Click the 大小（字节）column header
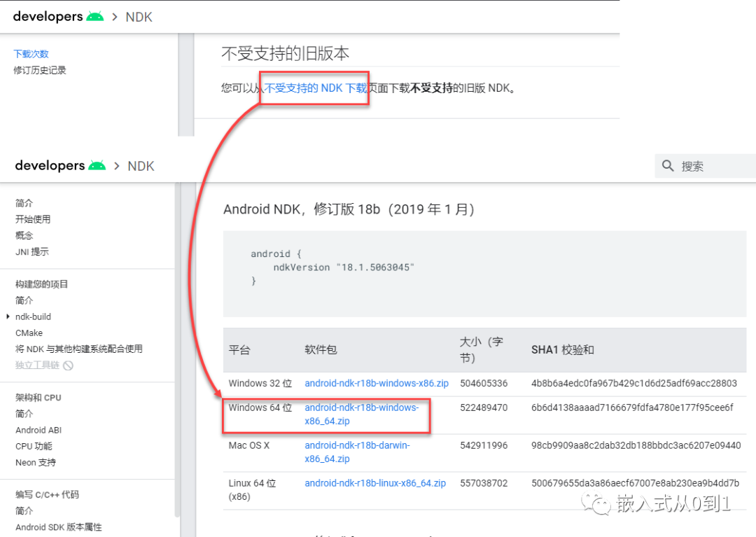This screenshot has width=756, height=537. click(x=481, y=350)
